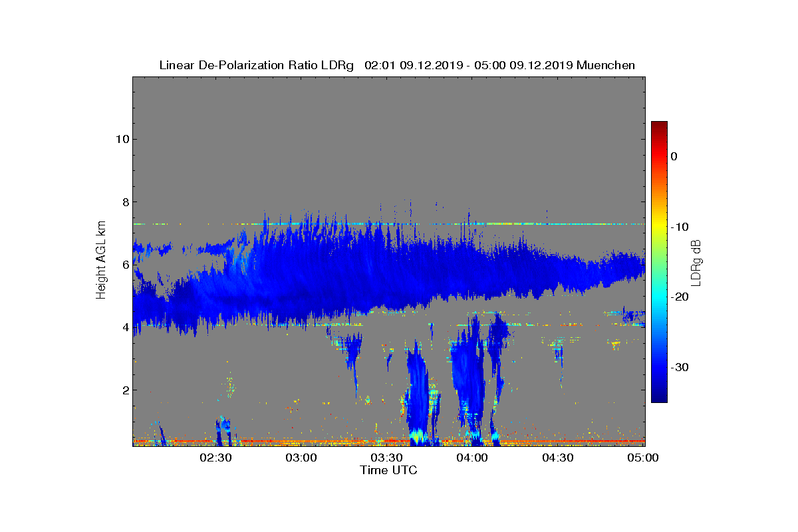Screen dimensions: 798x532
Task: Click the colorbar value -20
Action: pos(680,297)
